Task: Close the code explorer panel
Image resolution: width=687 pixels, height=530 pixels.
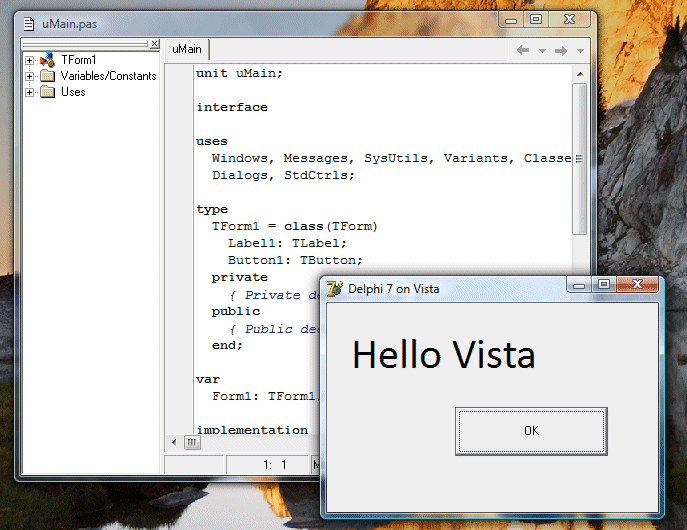Action: [x=154, y=44]
